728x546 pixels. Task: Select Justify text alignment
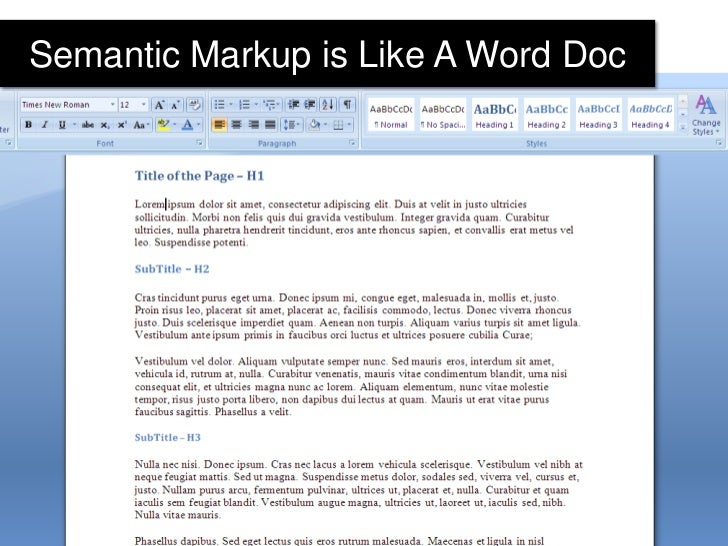coord(270,124)
